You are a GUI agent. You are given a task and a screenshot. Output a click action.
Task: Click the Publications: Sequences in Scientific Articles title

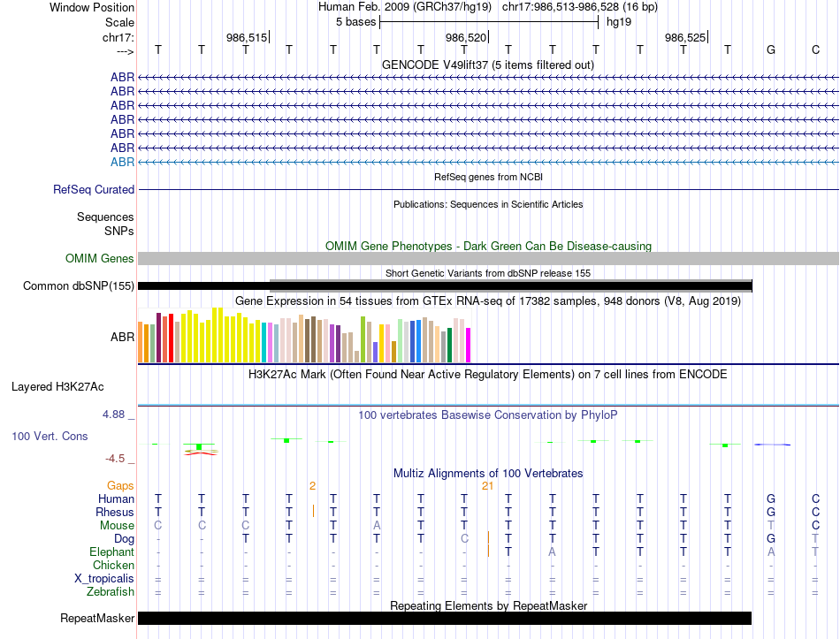488,204
